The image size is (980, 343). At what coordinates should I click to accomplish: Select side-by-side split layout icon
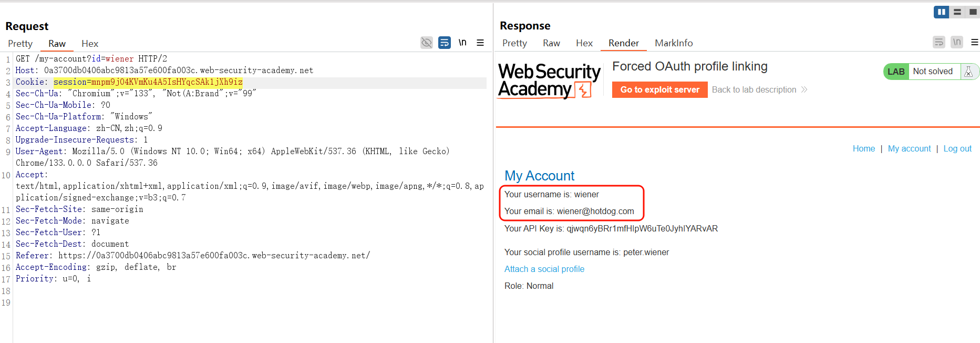tap(941, 12)
